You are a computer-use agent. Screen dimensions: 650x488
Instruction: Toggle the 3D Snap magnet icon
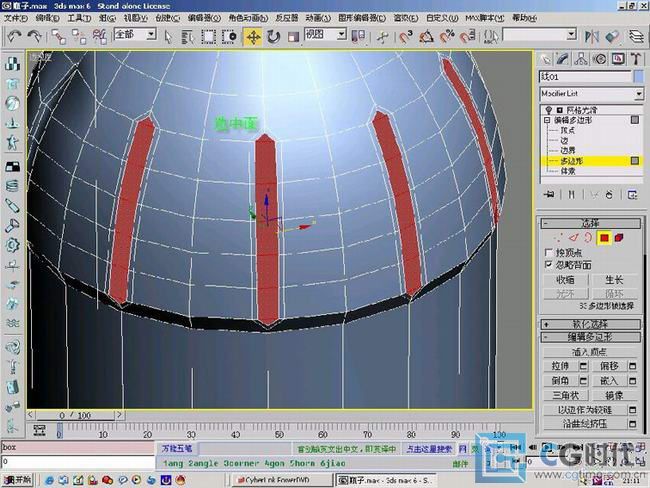pyautogui.click(x=406, y=36)
